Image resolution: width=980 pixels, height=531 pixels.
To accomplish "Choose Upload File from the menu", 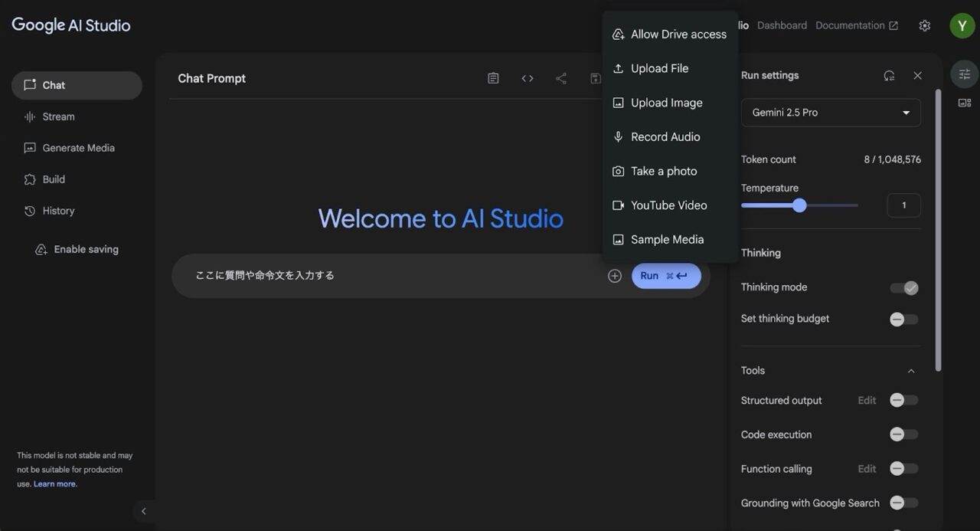I will point(670,68).
